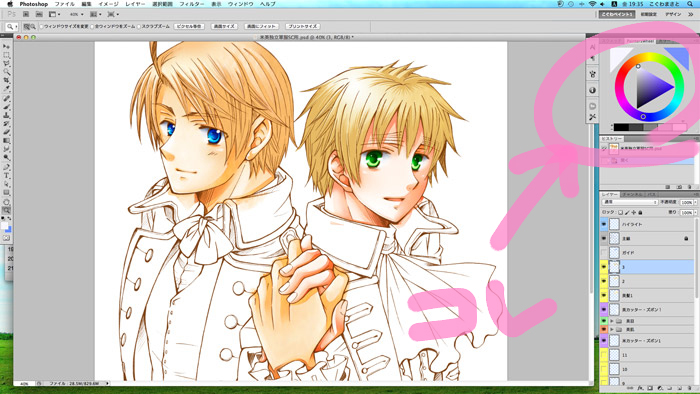
Task: Expand the 英目 layer group
Action: click(612, 321)
